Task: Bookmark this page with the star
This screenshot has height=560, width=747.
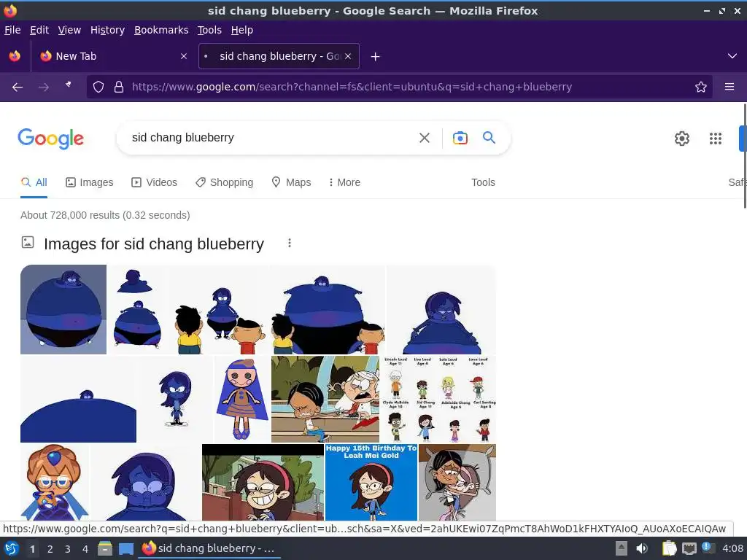Action: pos(700,87)
